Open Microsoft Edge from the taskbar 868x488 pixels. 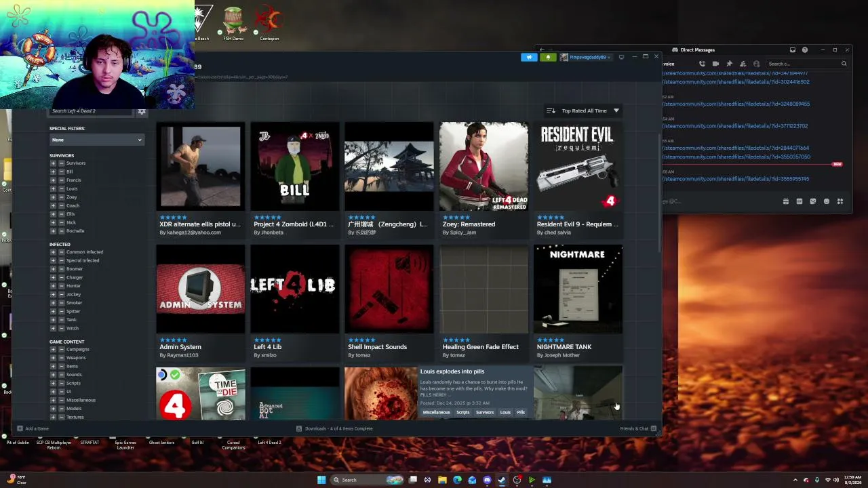tap(457, 480)
